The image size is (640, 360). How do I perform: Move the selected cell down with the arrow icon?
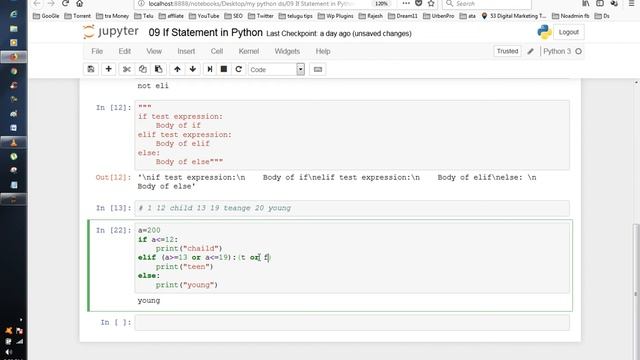tap(193, 69)
